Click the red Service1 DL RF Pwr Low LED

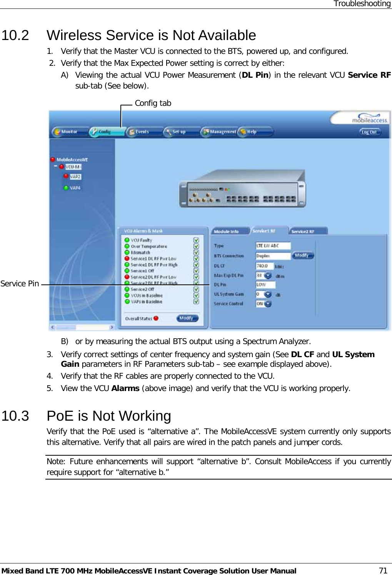coord(127,259)
